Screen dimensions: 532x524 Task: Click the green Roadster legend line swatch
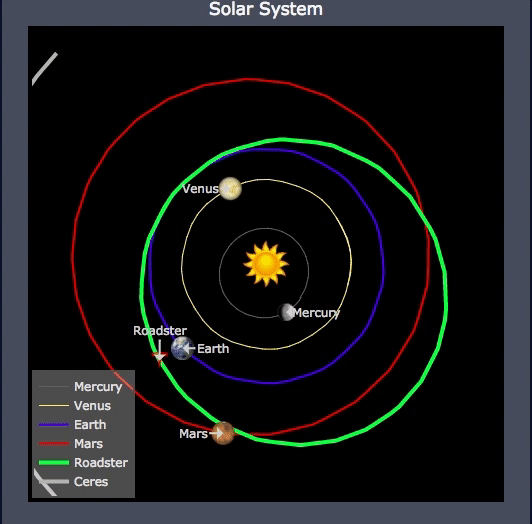[x=54, y=463]
